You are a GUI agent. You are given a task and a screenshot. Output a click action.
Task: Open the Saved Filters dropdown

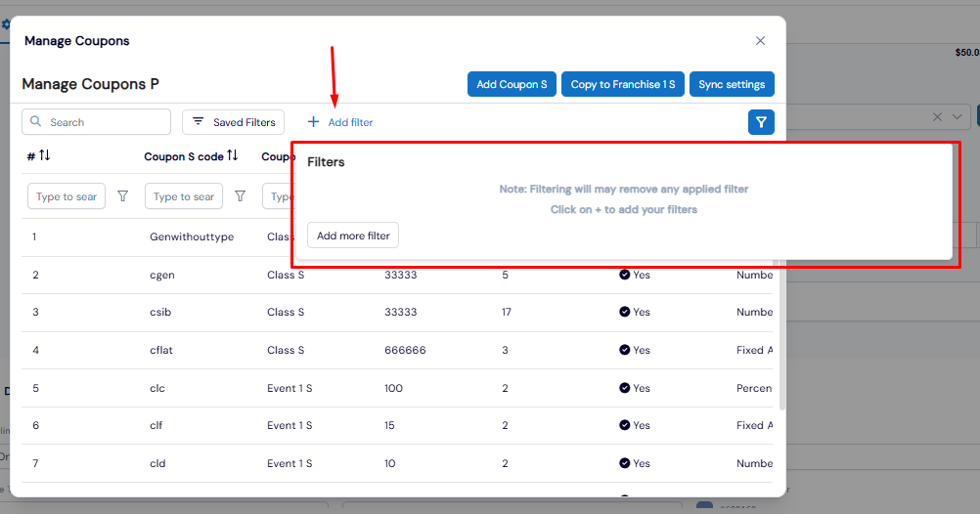click(233, 122)
